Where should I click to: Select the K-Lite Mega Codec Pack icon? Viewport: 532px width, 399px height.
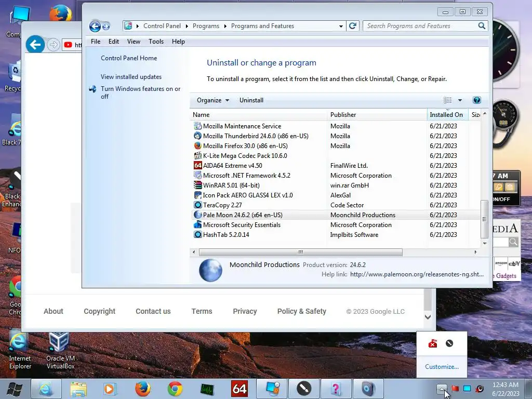(x=197, y=155)
